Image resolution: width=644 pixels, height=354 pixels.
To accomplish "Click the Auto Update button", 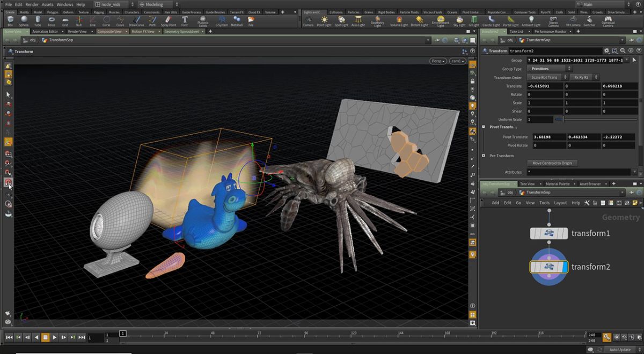I will tap(620, 350).
